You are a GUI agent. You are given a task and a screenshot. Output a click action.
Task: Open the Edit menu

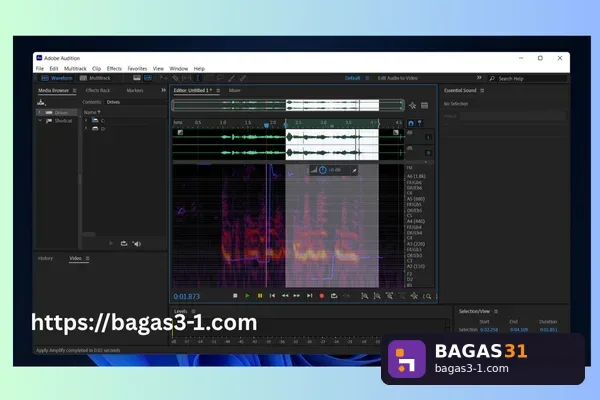click(x=54, y=69)
